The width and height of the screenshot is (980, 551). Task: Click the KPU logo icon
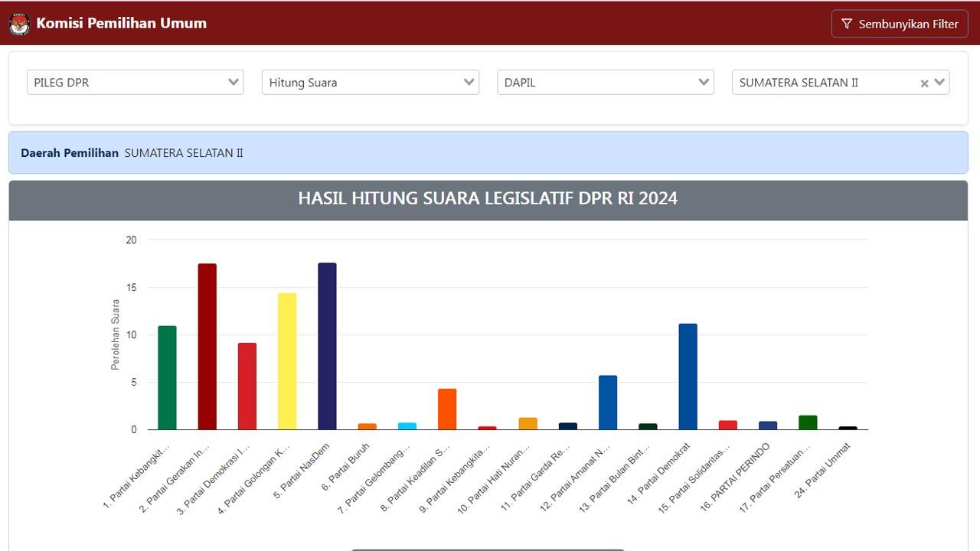[x=19, y=24]
